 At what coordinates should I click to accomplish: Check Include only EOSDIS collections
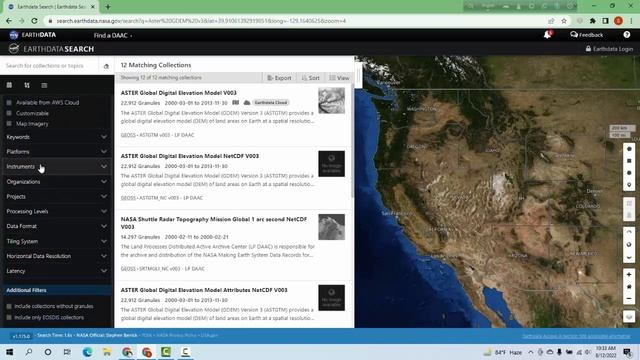pyautogui.click(x=9, y=318)
